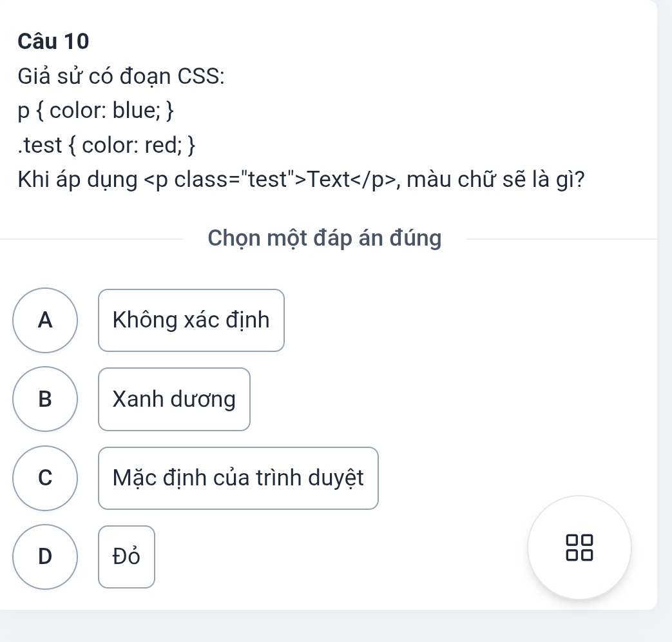Click the grey strip below the card

click(x=335, y=627)
